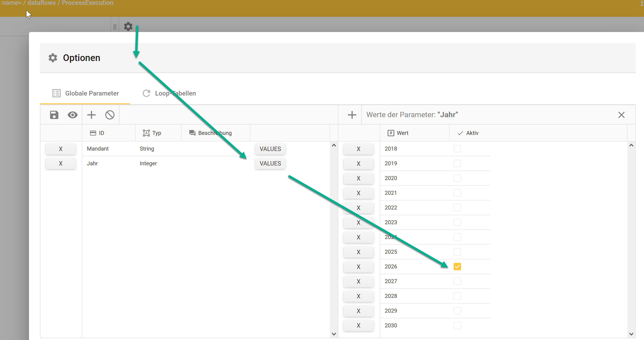Image resolution: width=644 pixels, height=340 pixels.
Task: Delete the Jahr parameter with X
Action: pyautogui.click(x=60, y=163)
